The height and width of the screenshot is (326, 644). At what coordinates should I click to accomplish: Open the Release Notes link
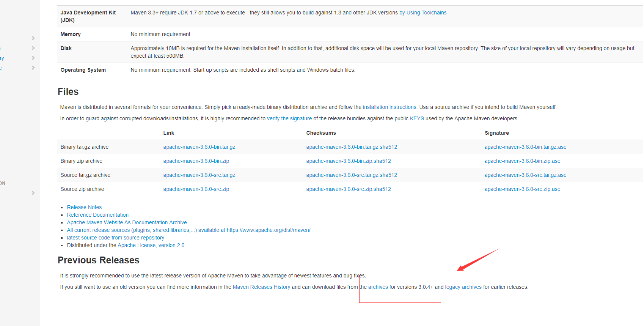(84, 207)
